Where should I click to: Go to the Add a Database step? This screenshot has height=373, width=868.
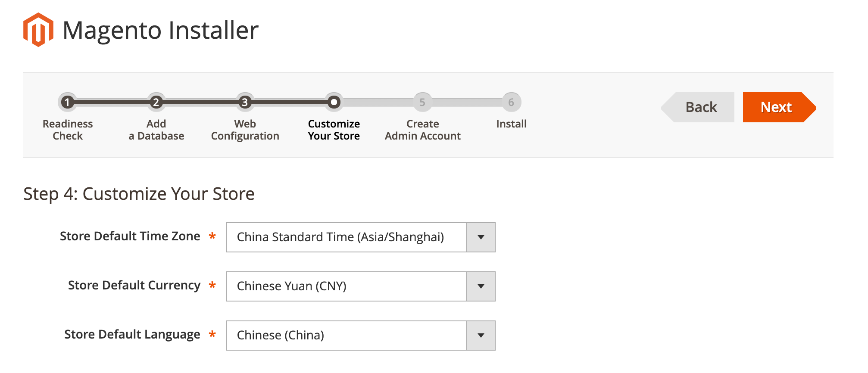tap(156, 130)
